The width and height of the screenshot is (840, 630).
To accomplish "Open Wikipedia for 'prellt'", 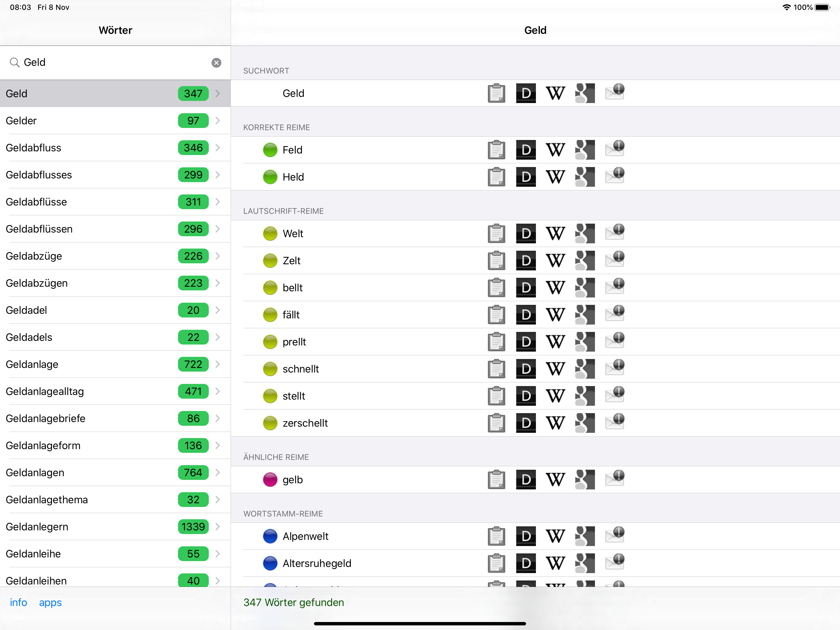I will pyautogui.click(x=555, y=341).
